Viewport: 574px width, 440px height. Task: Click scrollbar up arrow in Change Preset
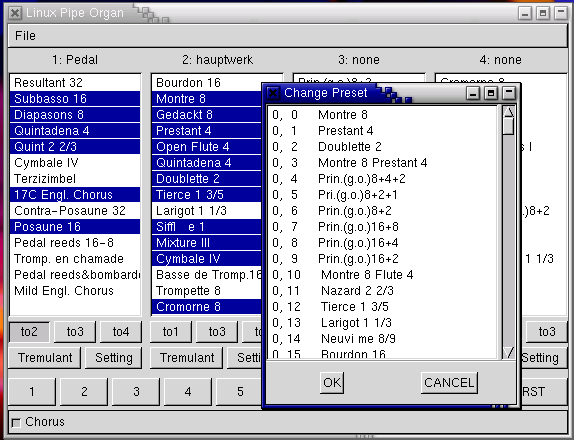point(508,112)
